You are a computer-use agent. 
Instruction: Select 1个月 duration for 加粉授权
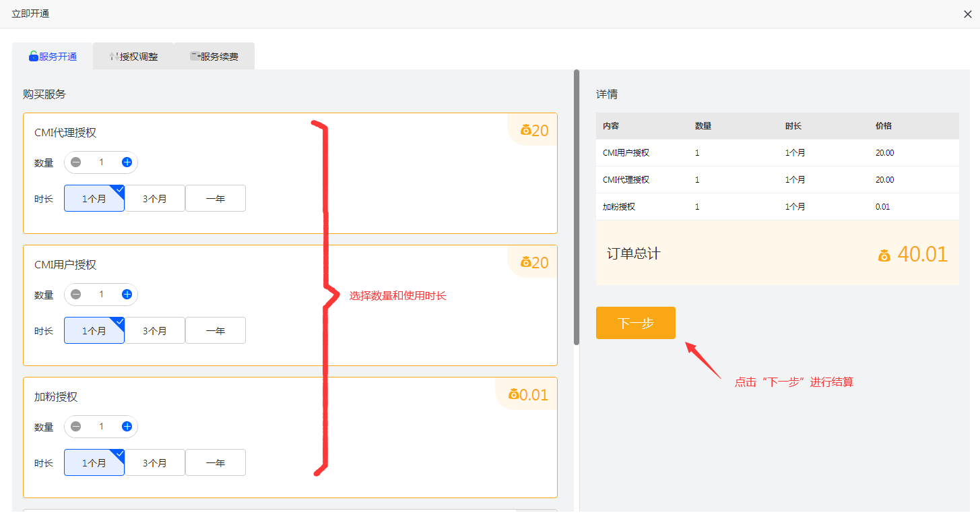click(x=94, y=463)
